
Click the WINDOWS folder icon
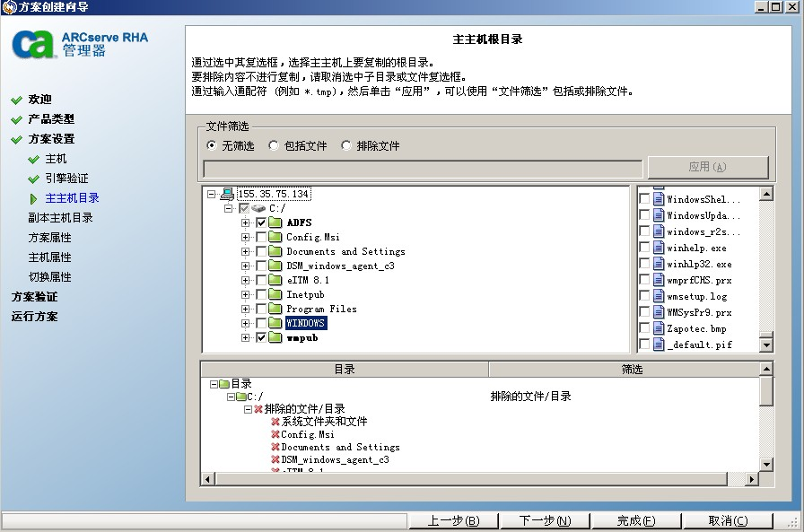click(275, 323)
